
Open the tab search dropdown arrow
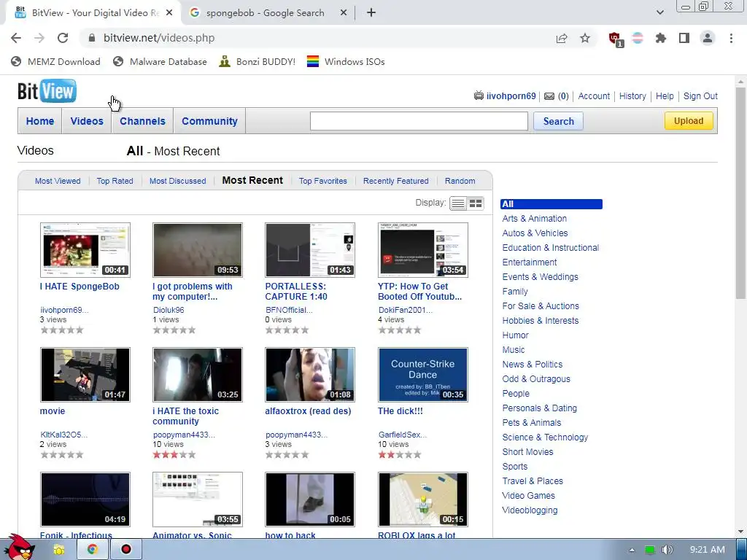pyautogui.click(x=659, y=13)
